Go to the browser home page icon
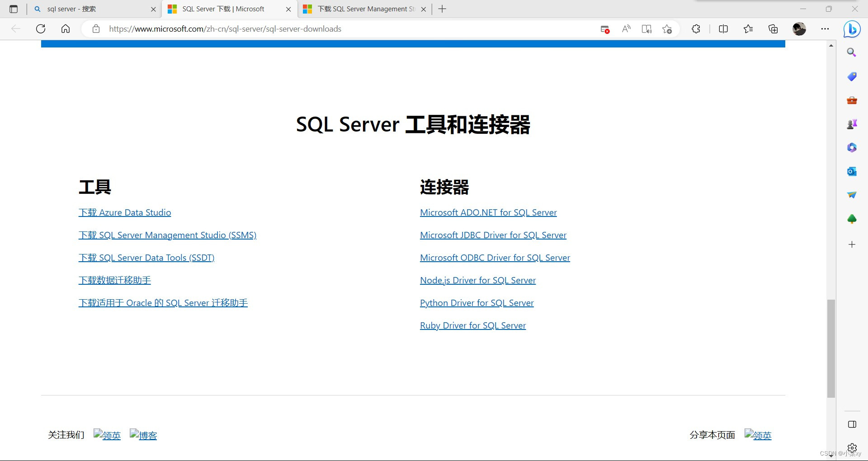This screenshot has height=461, width=868. [66, 29]
